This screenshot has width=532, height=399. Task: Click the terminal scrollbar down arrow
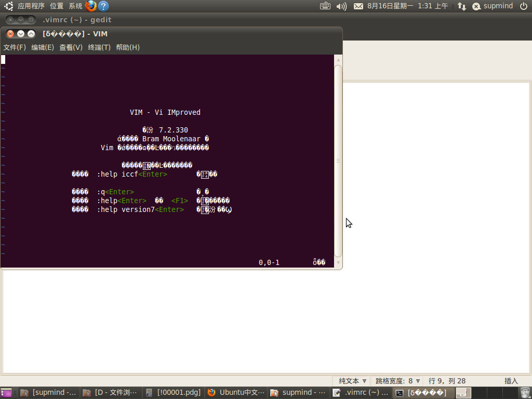pos(338,262)
